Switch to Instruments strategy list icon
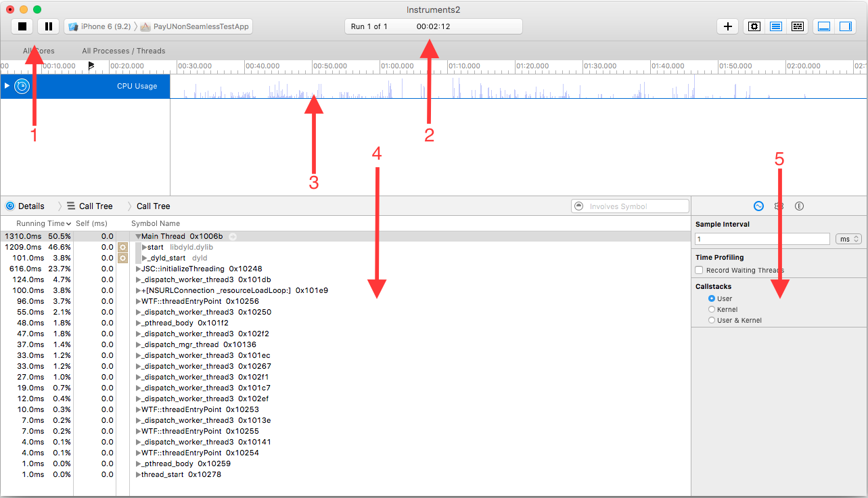This screenshot has height=498, width=868. coord(776,26)
